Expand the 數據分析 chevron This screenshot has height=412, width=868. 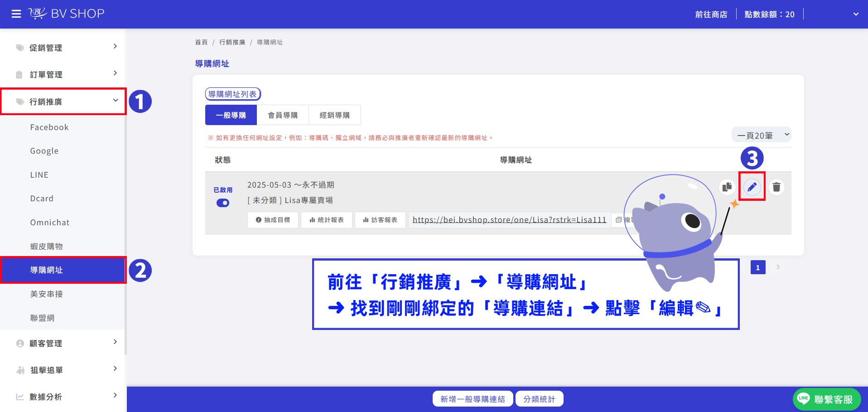point(115,395)
